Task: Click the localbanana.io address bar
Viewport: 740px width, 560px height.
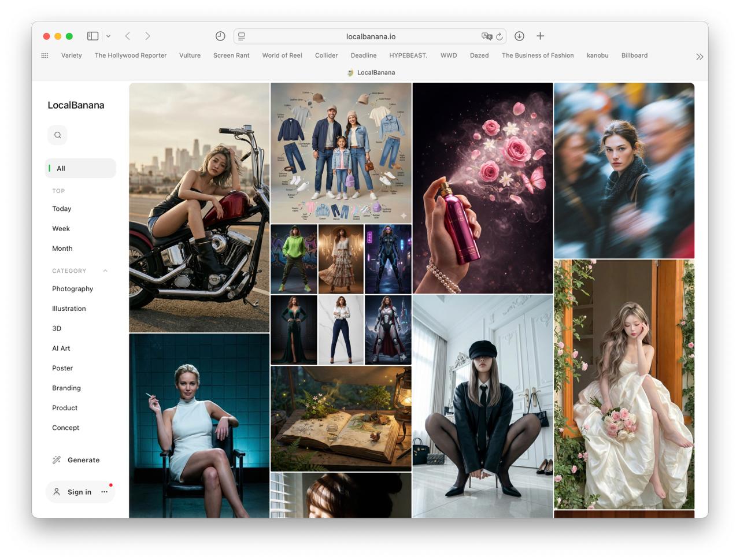Action: 370,36
